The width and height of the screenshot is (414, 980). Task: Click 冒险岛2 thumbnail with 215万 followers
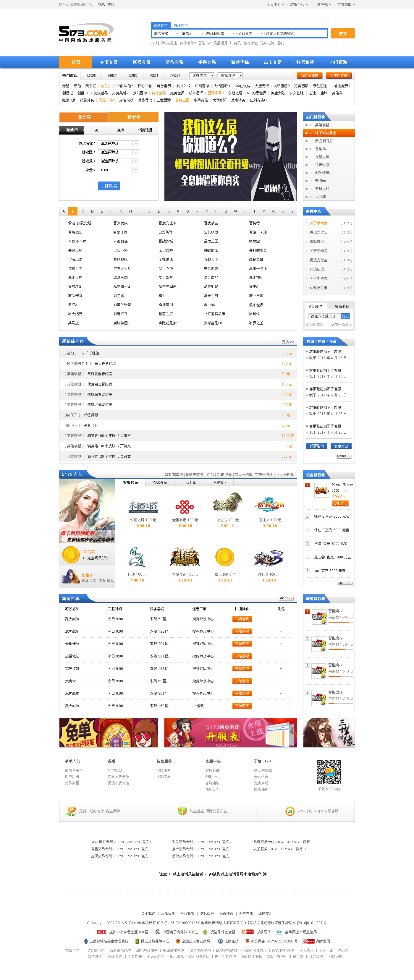pos(319,699)
